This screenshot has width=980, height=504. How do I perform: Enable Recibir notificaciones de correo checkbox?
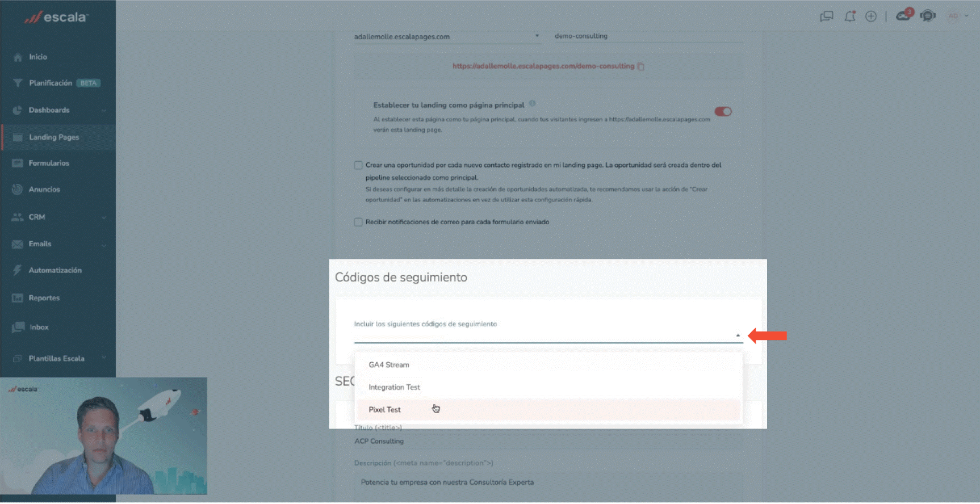[358, 222]
